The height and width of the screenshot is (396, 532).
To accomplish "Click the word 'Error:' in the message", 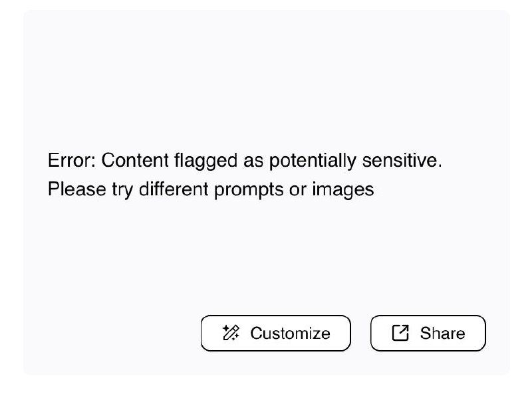I will pos(72,160).
